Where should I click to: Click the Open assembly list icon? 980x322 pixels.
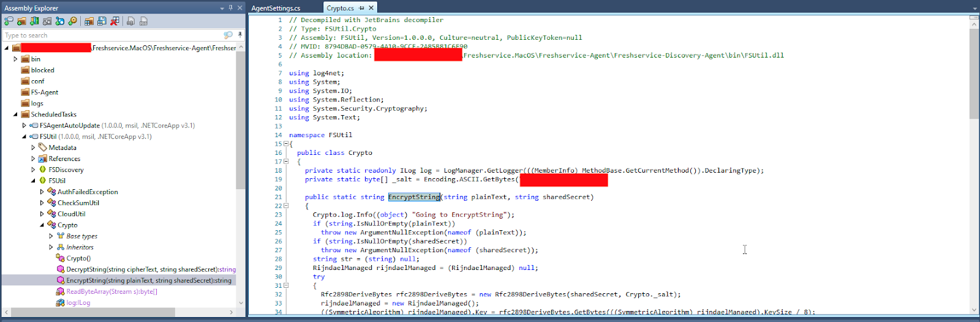click(x=89, y=21)
